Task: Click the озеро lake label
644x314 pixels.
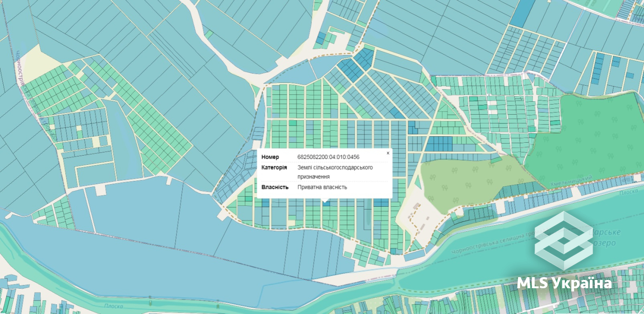Action: click(x=606, y=243)
